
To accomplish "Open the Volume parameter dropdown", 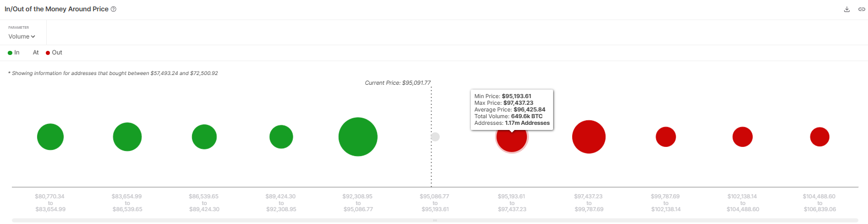I will coord(22,36).
